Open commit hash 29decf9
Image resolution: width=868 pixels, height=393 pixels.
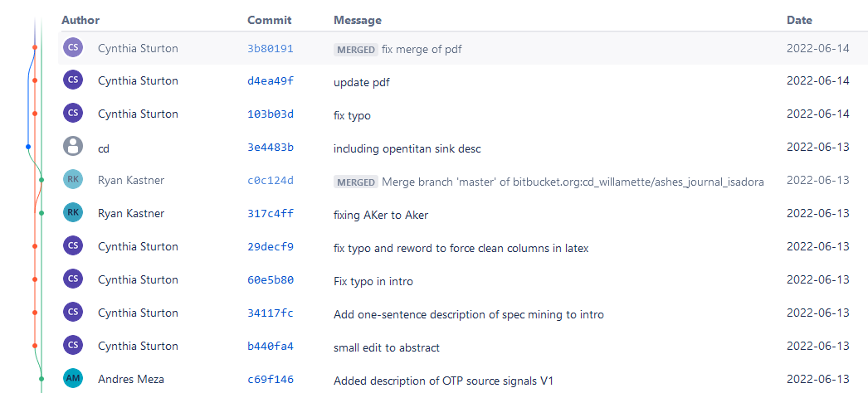tap(270, 247)
